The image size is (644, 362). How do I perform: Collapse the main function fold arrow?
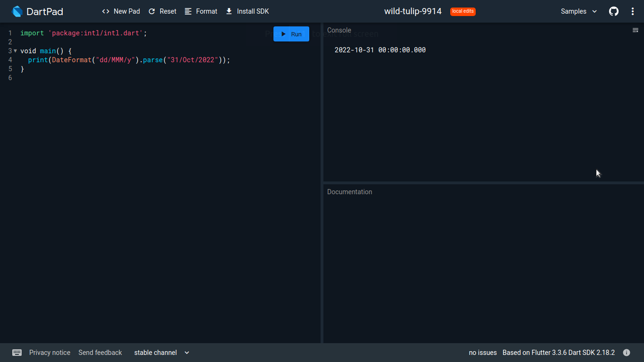coord(16,51)
